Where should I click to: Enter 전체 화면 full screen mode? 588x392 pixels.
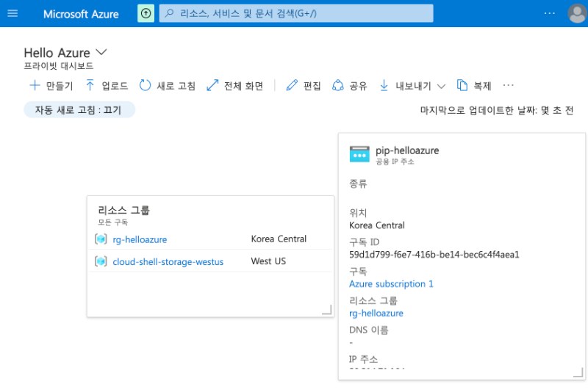[234, 86]
